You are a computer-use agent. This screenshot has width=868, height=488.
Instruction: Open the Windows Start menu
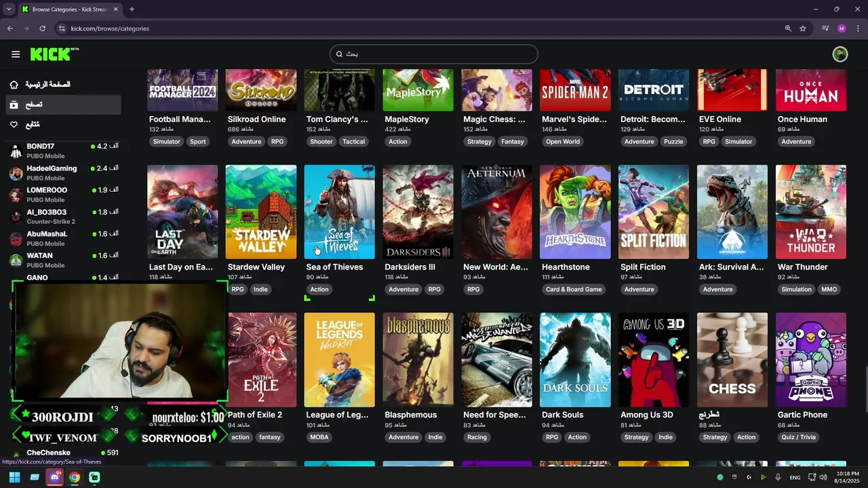(14, 477)
